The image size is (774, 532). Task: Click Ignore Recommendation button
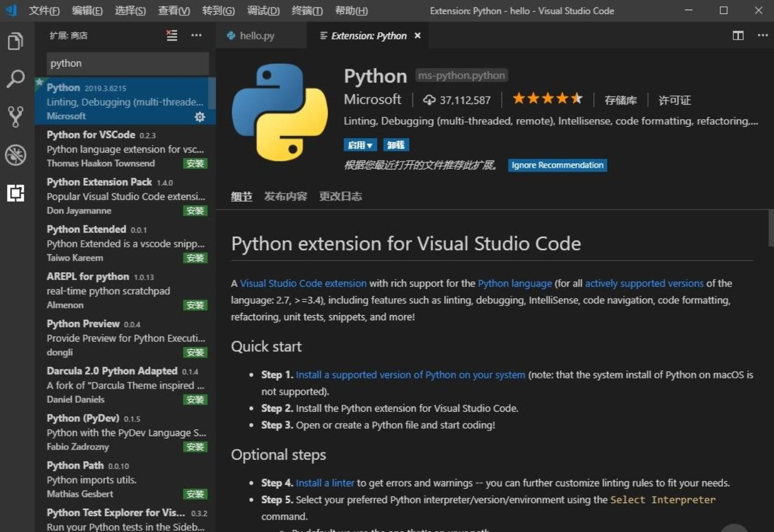(557, 165)
